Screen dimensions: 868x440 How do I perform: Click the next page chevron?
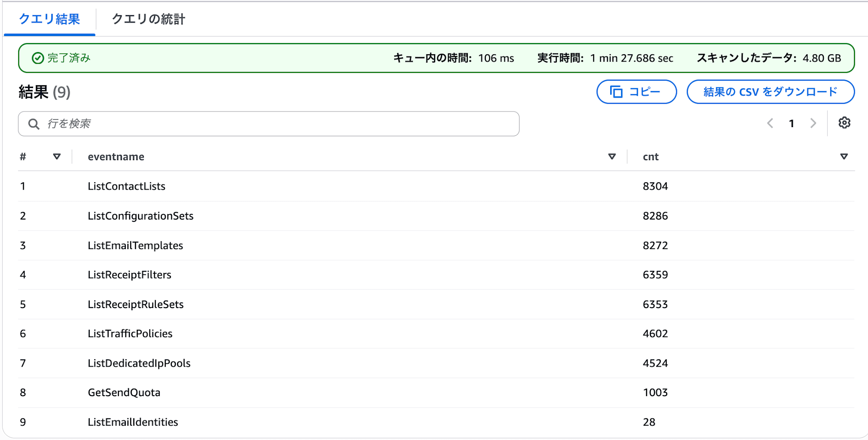813,124
